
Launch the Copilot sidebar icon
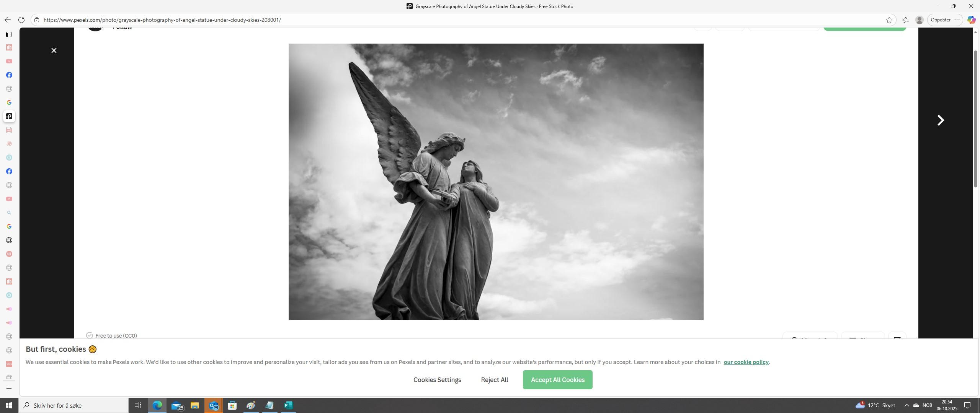point(971,20)
